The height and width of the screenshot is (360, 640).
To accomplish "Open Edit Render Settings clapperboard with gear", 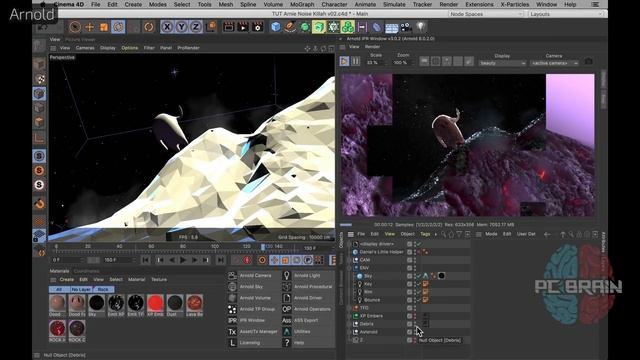I will [258, 27].
